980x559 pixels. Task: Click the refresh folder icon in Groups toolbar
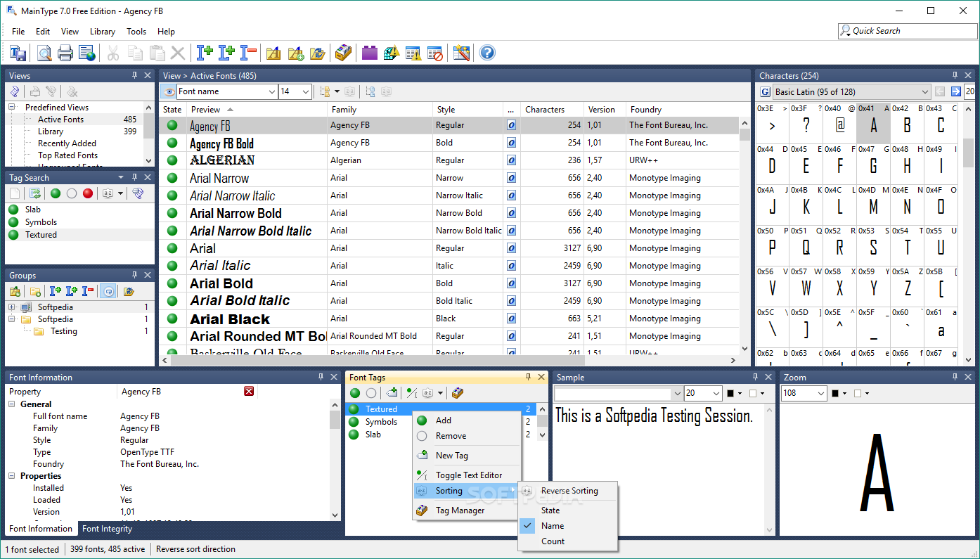click(x=129, y=291)
